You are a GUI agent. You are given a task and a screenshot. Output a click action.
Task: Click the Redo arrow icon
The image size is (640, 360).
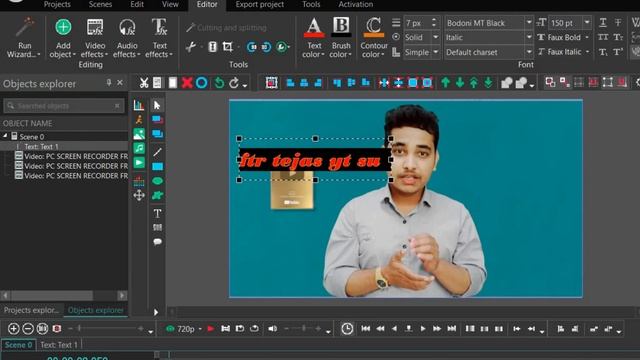click(234, 83)
